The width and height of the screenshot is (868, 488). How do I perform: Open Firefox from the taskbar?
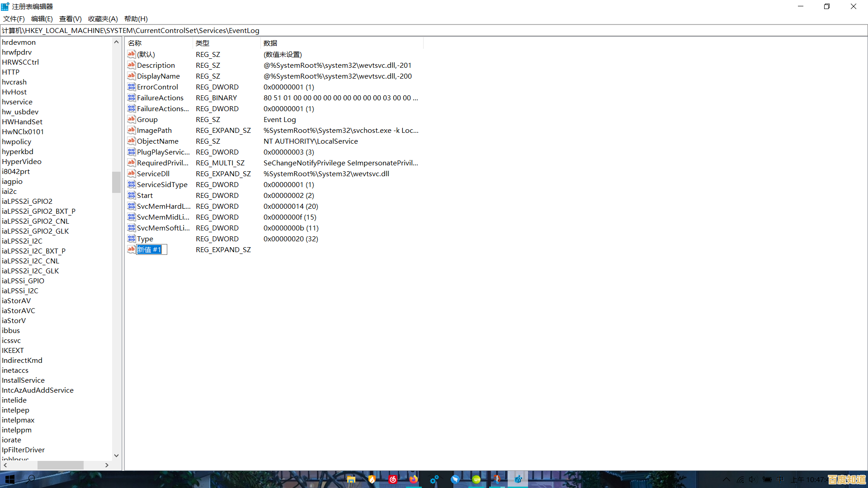click(413, 479)
